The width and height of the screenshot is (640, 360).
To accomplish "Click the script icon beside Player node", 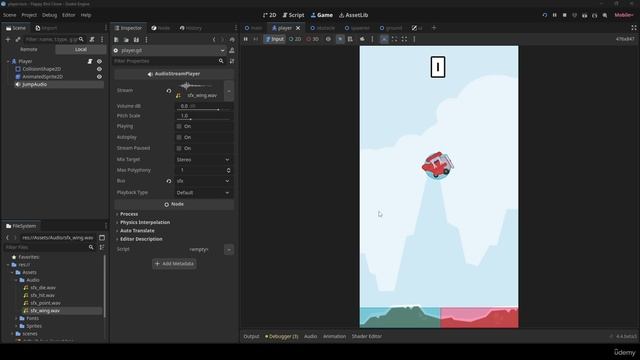I will [x=90, y=61].
